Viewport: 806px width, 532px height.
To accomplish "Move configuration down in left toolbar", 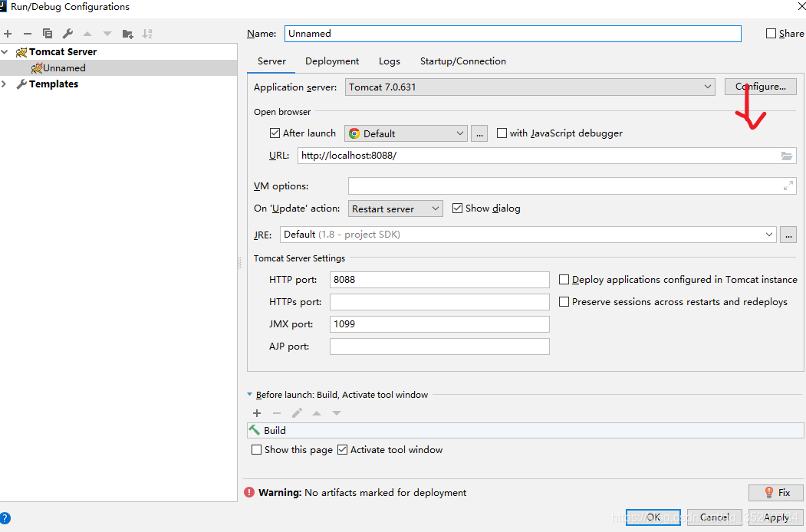I will click(107, 34).
